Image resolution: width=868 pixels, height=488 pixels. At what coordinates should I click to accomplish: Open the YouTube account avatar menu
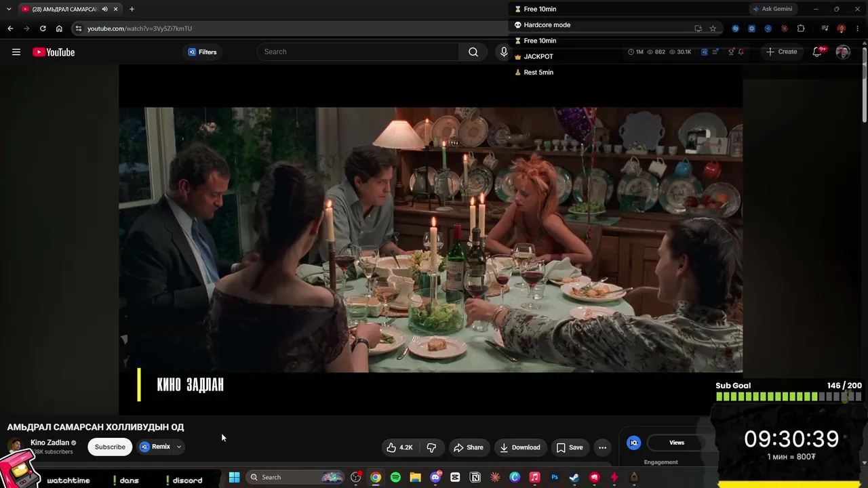(x=843, y=52)
